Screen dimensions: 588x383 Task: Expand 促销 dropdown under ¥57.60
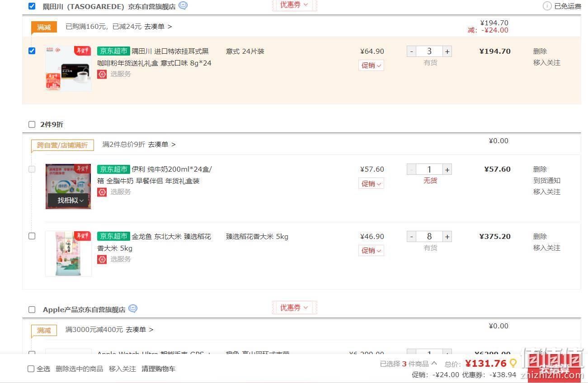pos(371,183)
